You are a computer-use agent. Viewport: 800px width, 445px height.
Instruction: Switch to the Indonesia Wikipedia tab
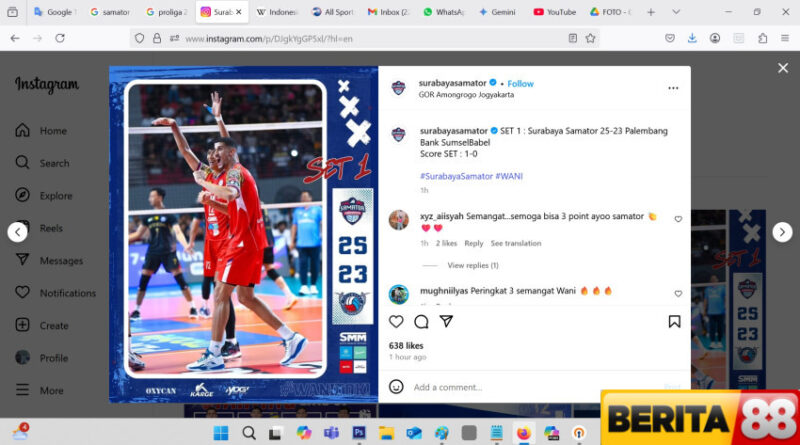(x=278, y=12)
